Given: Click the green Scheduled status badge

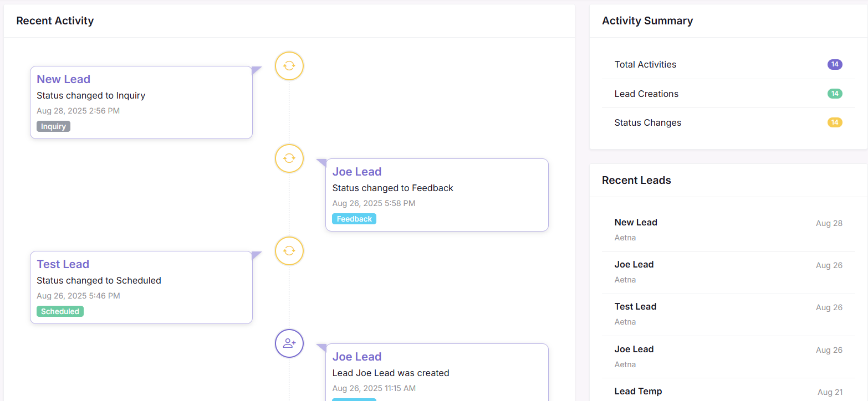Looking at the screenshot, I should click(x=60, y=311).
